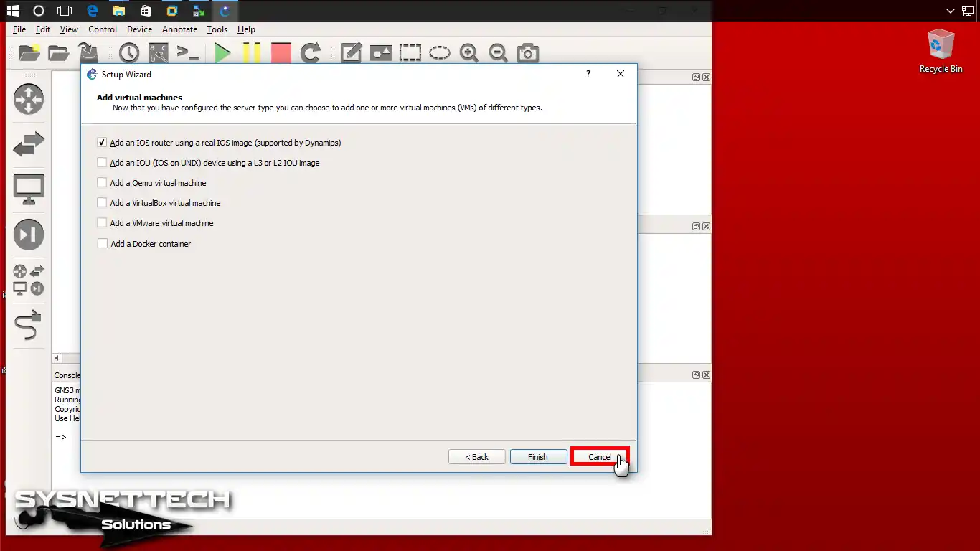Toggle the show interface labels icon
The width and height of the screenshot is (980, 551).
pyautogui.click(x=158, y=52)
